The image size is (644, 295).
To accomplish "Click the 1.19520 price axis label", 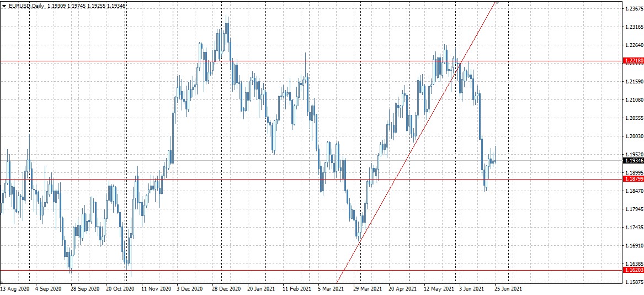I will point(633,154).
